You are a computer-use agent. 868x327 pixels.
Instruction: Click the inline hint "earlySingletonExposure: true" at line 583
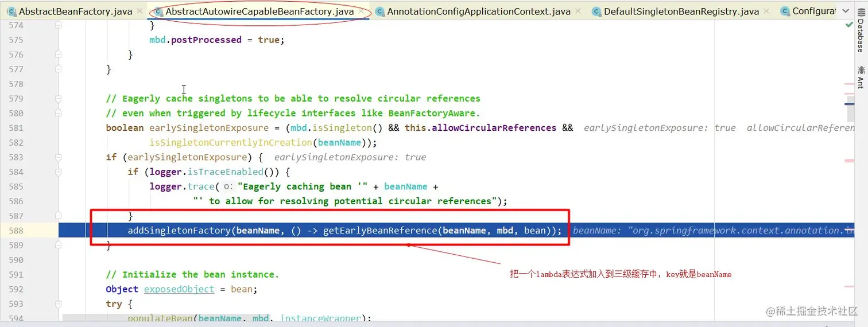tap(350, 157)
